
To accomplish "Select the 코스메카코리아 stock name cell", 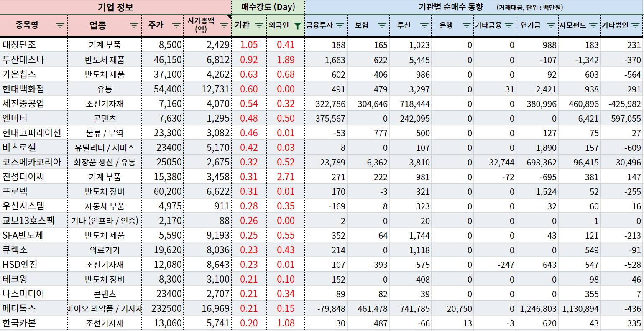I will tap(33, 162).
